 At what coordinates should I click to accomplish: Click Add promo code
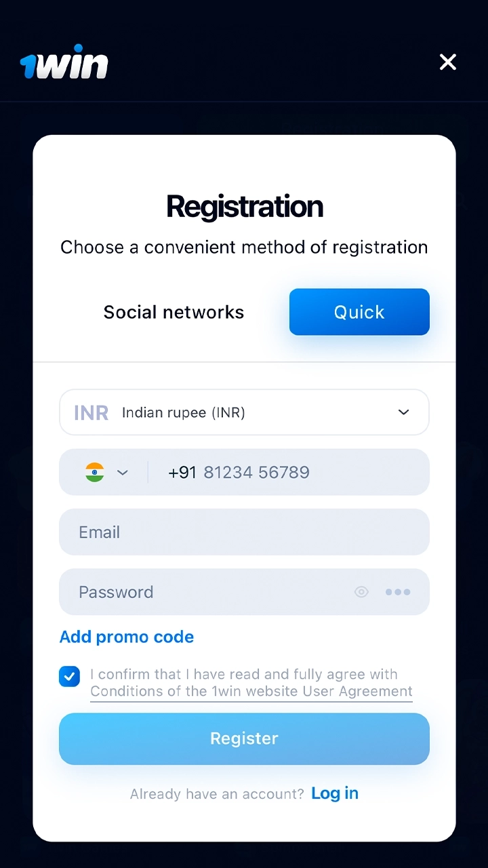click(x=126, y=637)
